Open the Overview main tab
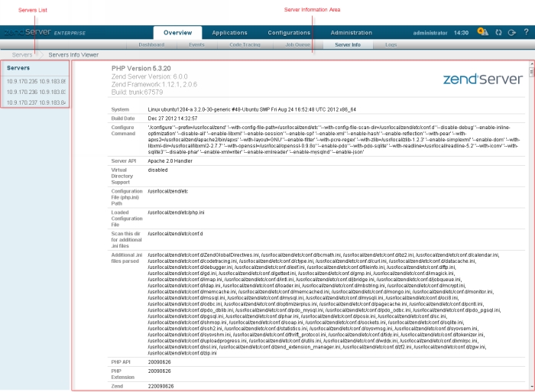535x392 pixels. click(x=177, y=33)
